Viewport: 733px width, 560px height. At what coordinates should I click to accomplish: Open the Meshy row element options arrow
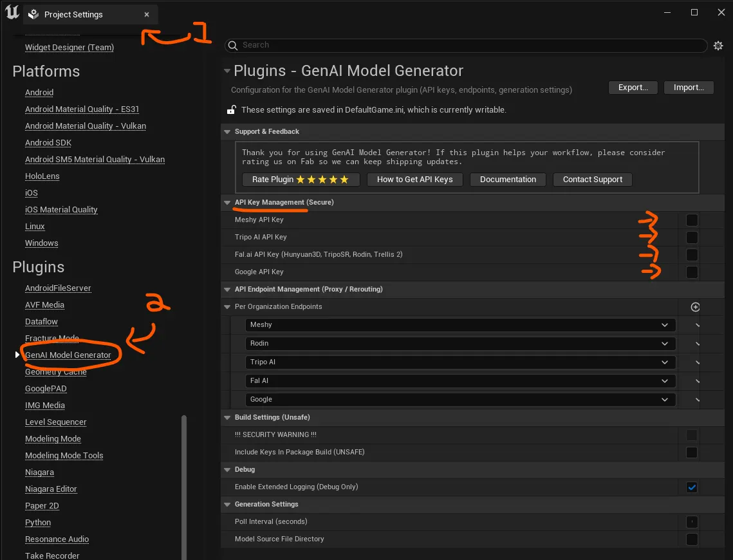[697, 325]
